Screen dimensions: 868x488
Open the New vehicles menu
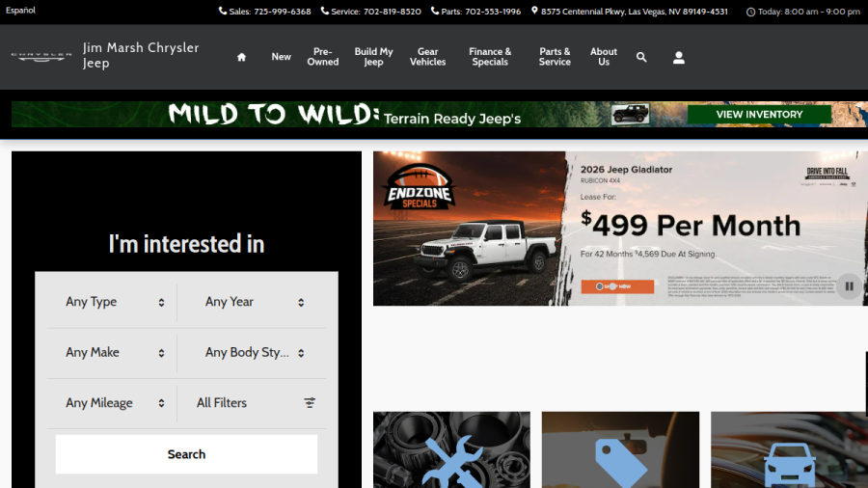(282, 57)
